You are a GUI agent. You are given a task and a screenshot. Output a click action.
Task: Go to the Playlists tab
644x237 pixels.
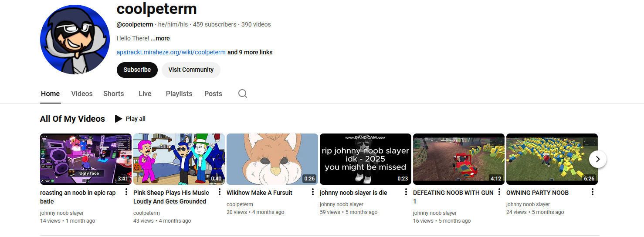tap(179, 93)
